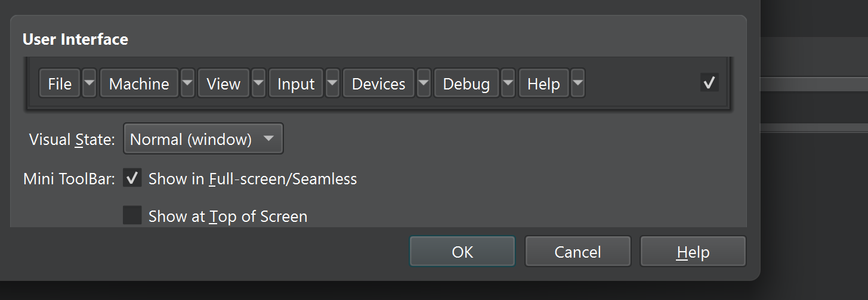Expand the arrow next to File
Screen dimensions: 868x300
tap(89, 83)
